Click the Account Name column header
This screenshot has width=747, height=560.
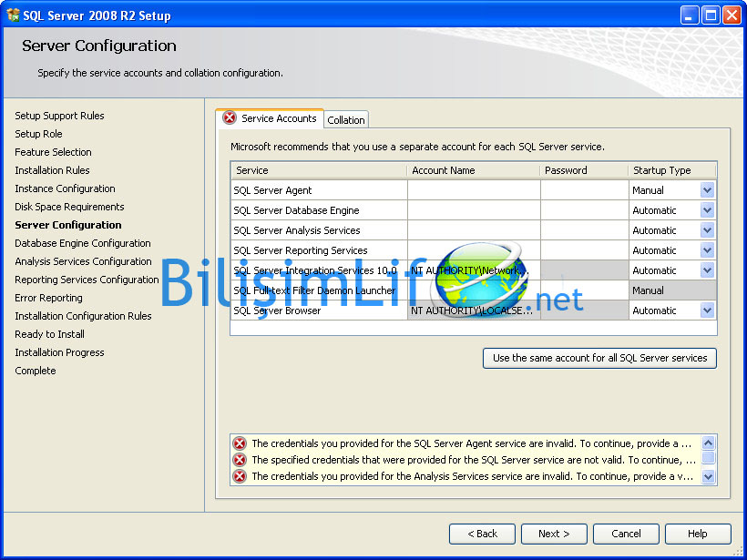coord(474,170)
